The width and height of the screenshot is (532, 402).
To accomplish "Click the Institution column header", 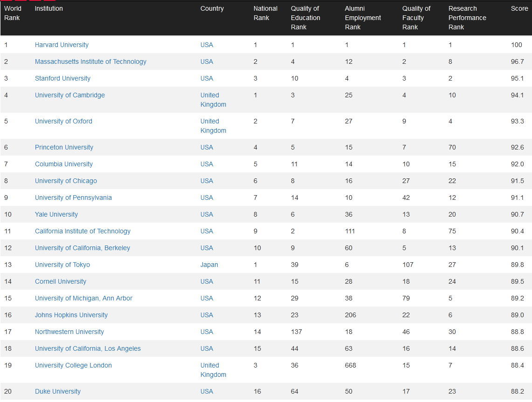I will click(x=48, y=8).
